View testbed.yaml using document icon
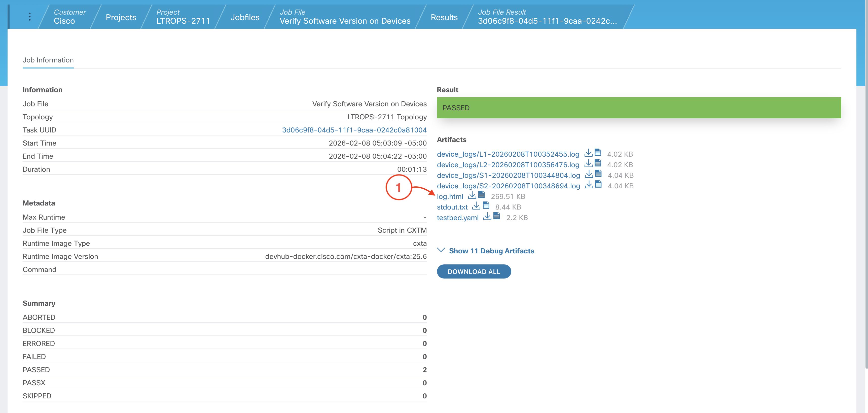Viewport: 868px width, 413px height. coord(497,216)
